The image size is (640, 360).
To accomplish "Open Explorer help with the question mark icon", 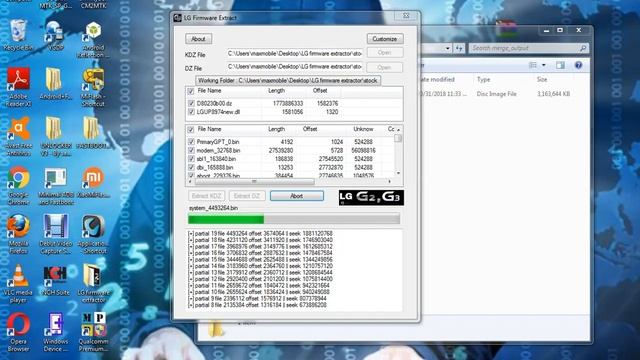I will (578, 65).
